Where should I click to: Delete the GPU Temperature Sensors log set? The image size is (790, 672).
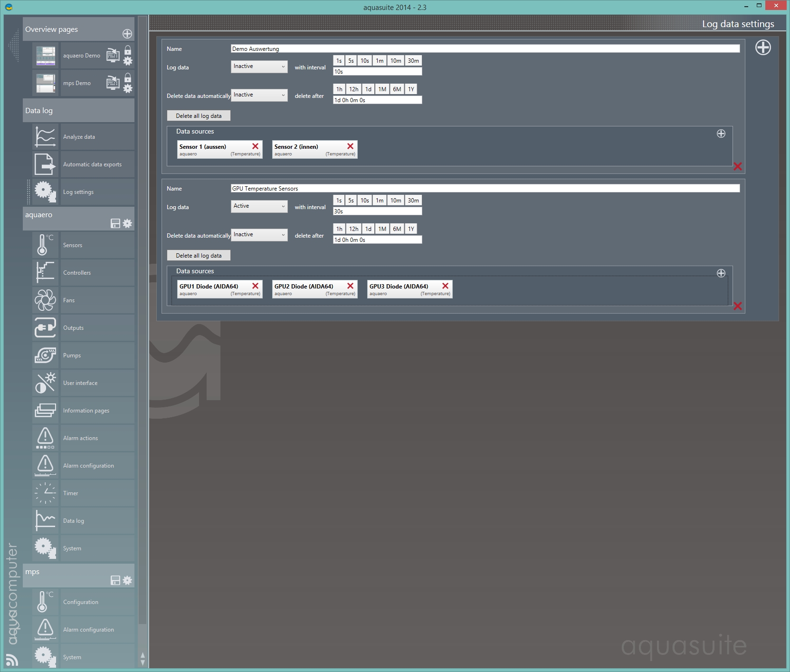point(738,306)
